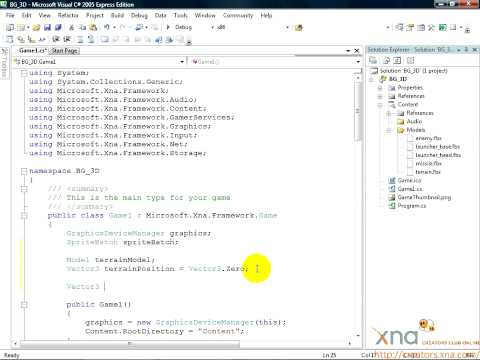Open the File menu
Image resolution: width=480 pixels, height=360 pixels.
10,15
